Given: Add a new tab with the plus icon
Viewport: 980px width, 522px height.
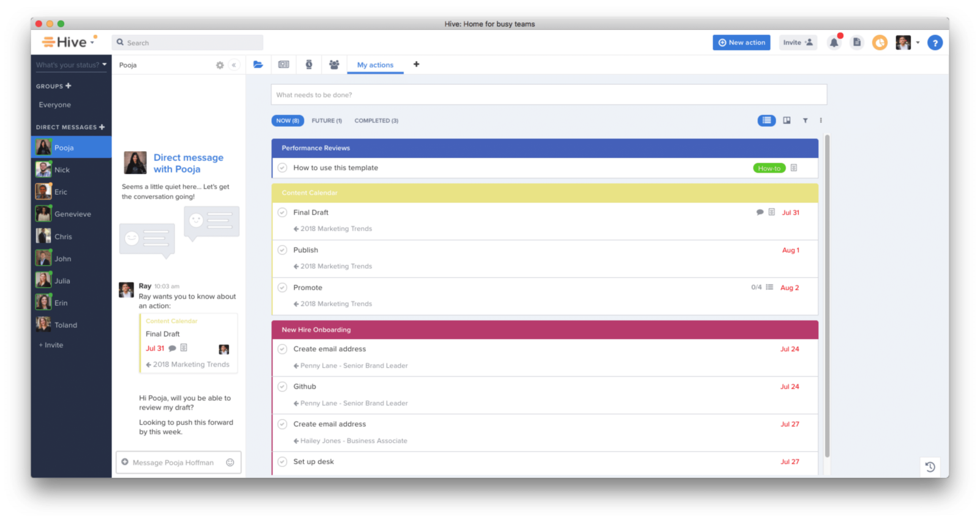Looking at the screenshot, I should click(417, 64).
